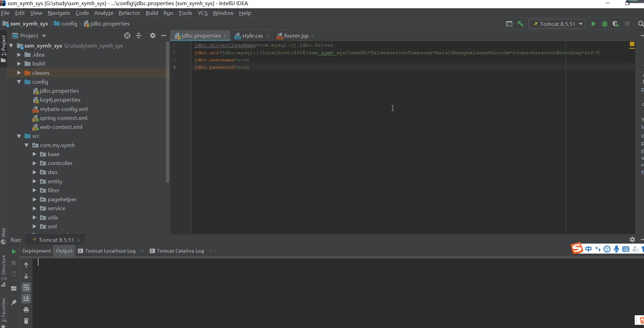Select log4j.properties file
This screenshot has height=328, width=644.
click(60, 100)
